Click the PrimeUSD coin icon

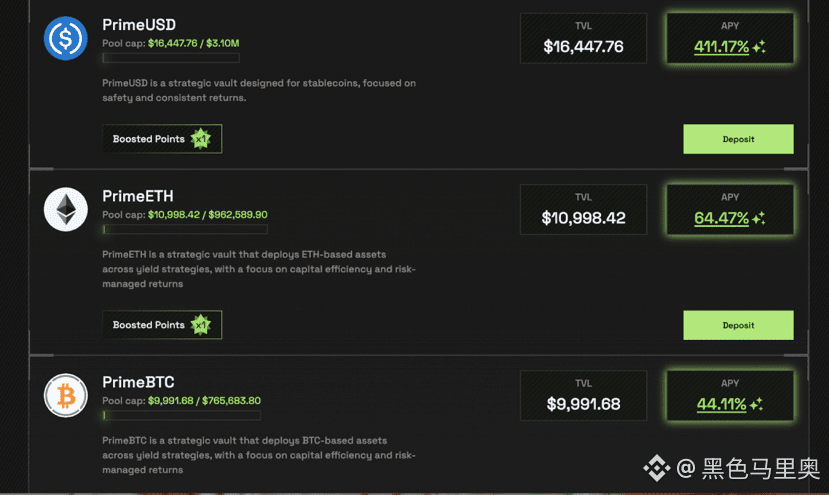point(66,38)
